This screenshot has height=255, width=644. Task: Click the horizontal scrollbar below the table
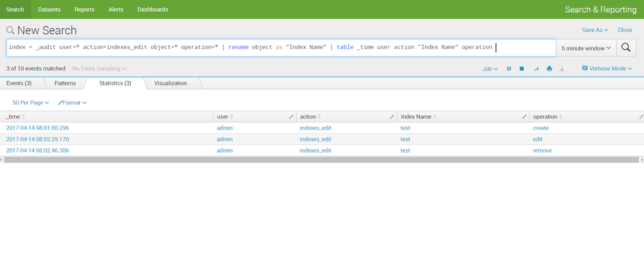point(322,160)
